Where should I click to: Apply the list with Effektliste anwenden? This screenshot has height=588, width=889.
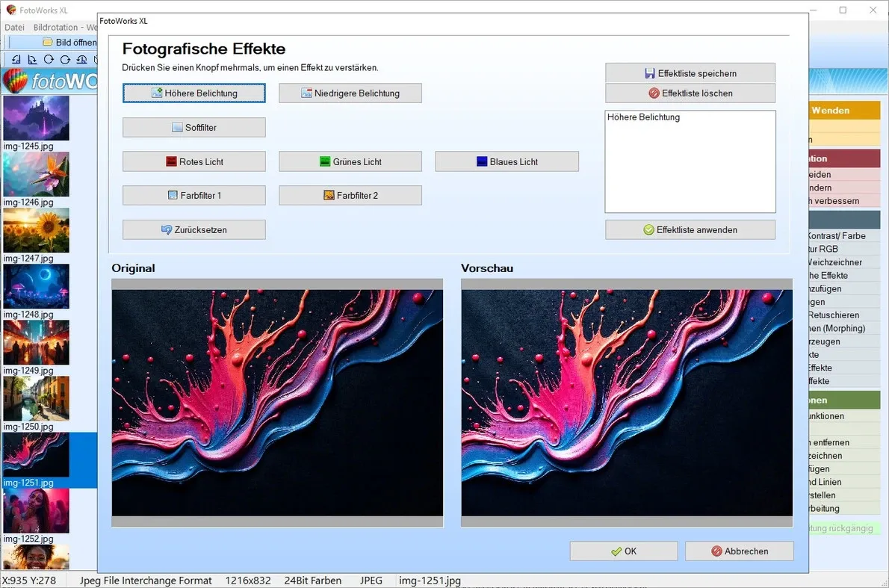(x=689, y=229)
